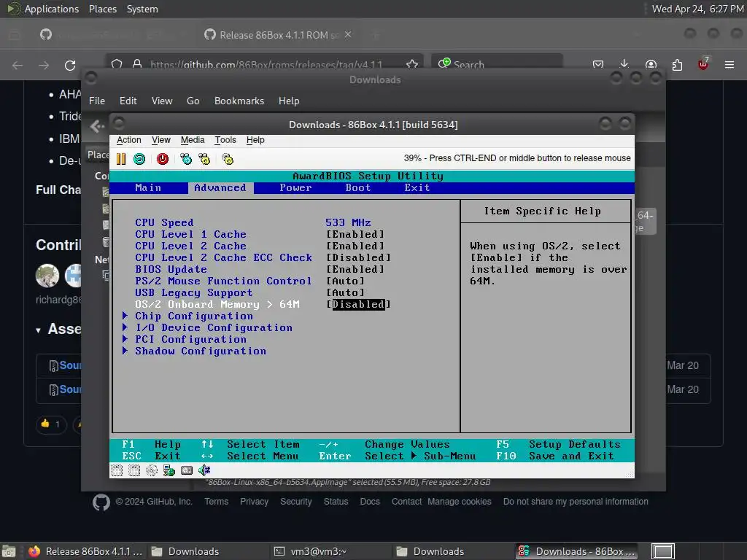Image resolution: width=747 pixels, height=560 pixels.
Task: Open the Action menu in 86Box
Action: (128, 140)
